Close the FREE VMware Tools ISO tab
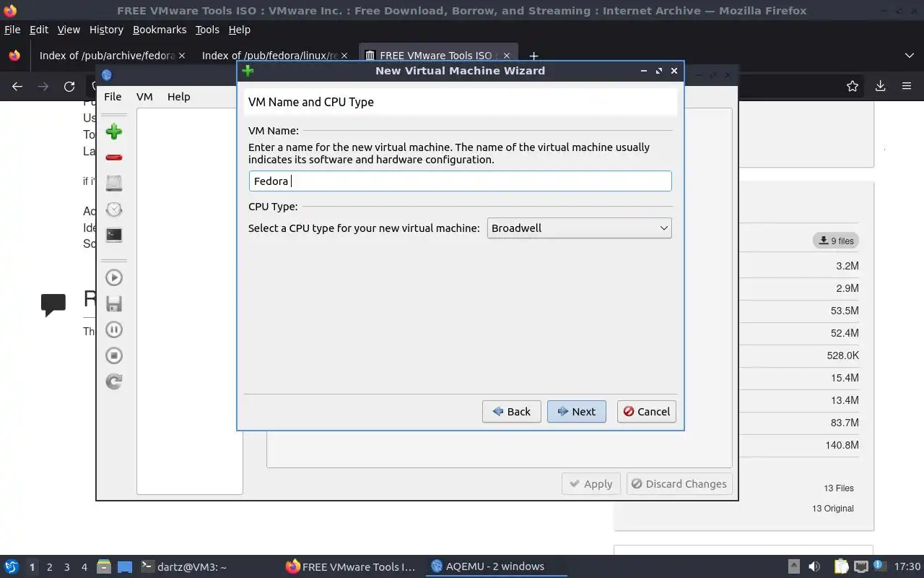This screenshot has height=578, width=924. pos(507,56)
